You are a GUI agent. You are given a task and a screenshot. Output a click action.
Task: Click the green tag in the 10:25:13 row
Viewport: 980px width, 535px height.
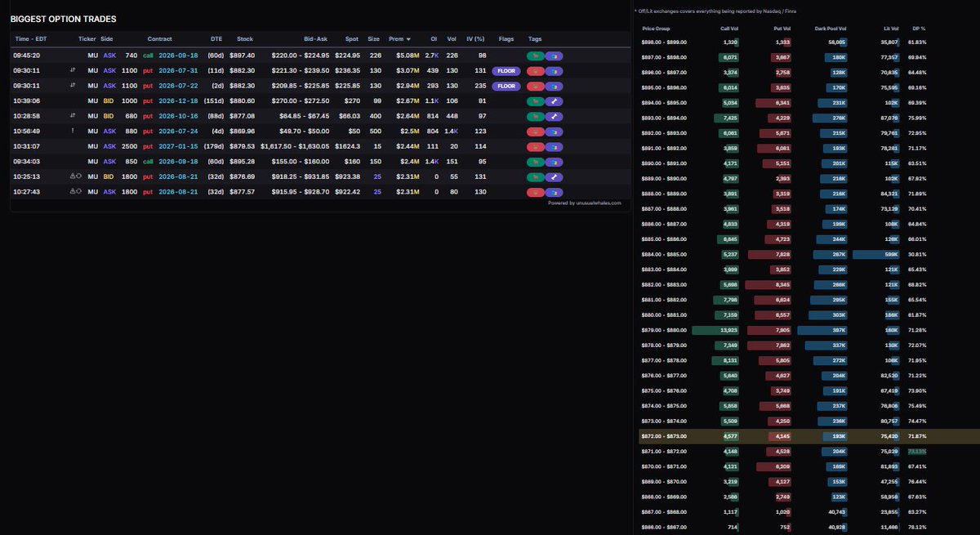[535, 176]
